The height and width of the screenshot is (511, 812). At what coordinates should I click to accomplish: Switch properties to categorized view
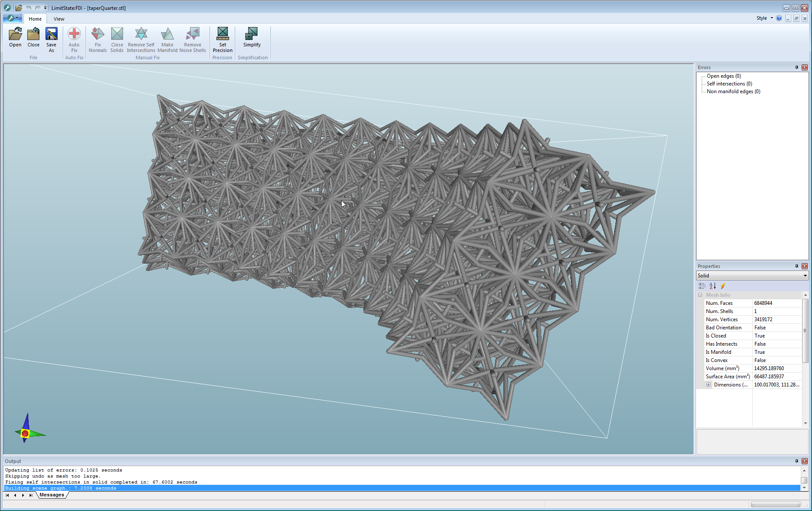click(702, 286)
